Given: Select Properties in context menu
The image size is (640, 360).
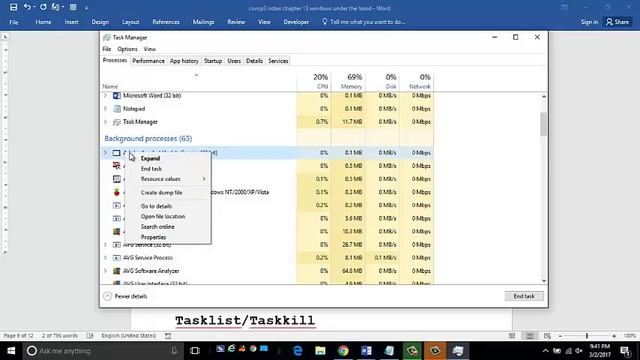Looking at the screenshot, I should click(168, 237).
